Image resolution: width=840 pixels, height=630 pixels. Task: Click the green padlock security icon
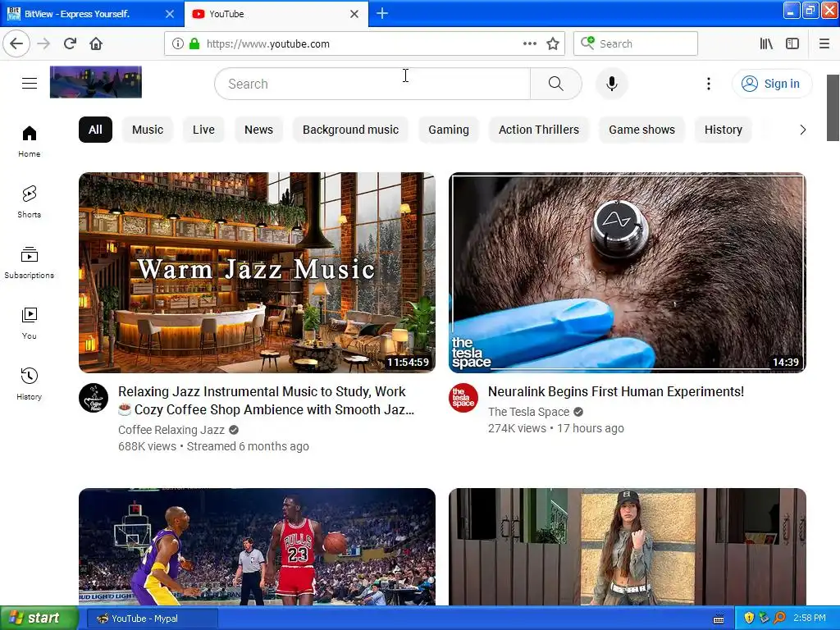click(x=194, y=43)
